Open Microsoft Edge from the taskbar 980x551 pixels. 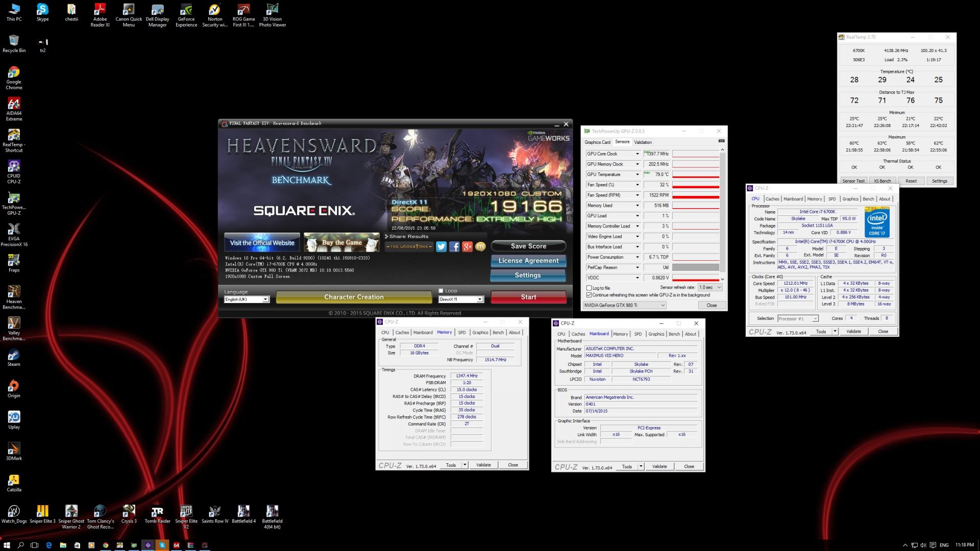pyautogui.click(x=49, y=545)
